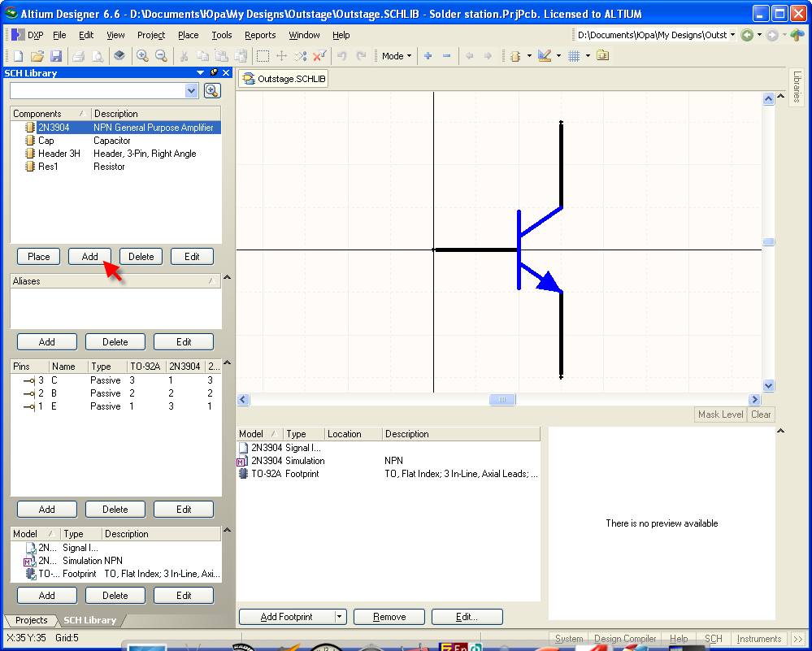Image resolution: width=812 pixels, height=651 pixels.
Task: Select the TO-92A footprint model row
Action: [x=266, y=474]
